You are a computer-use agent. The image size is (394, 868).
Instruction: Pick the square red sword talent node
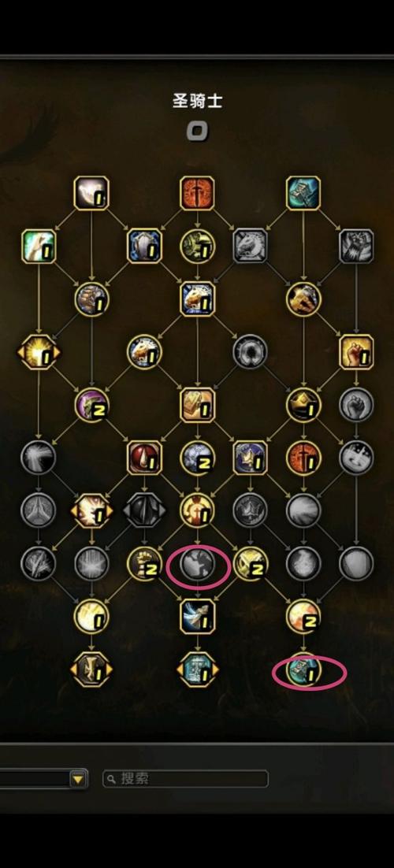click(x=197, y=193)
